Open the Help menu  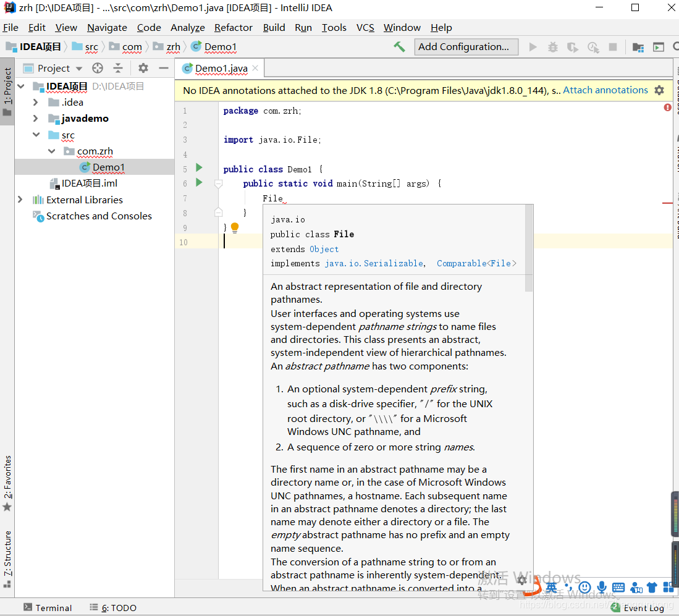tap(441, 27)
